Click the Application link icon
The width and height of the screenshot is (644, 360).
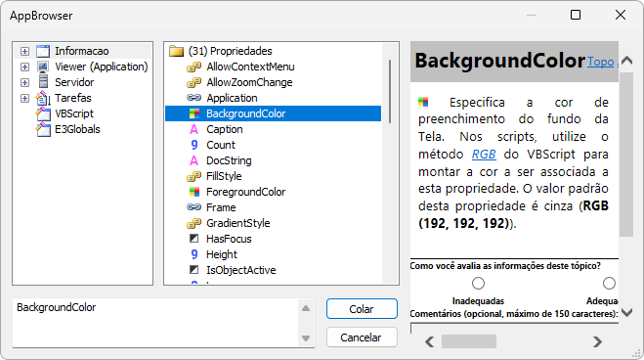pyautogui.click(x=193, y=98)
